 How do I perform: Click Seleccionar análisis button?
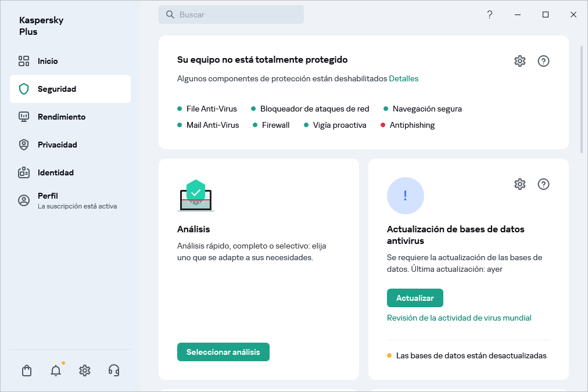coord(223,352)
